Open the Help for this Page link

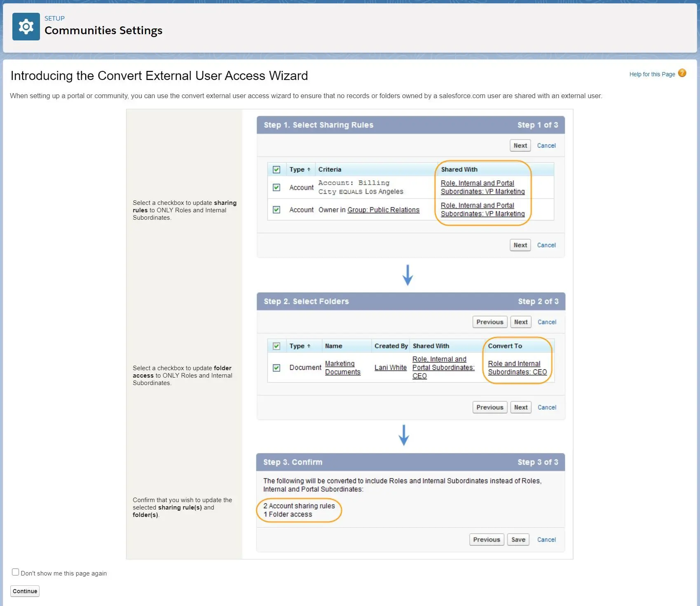click(652, 74)
